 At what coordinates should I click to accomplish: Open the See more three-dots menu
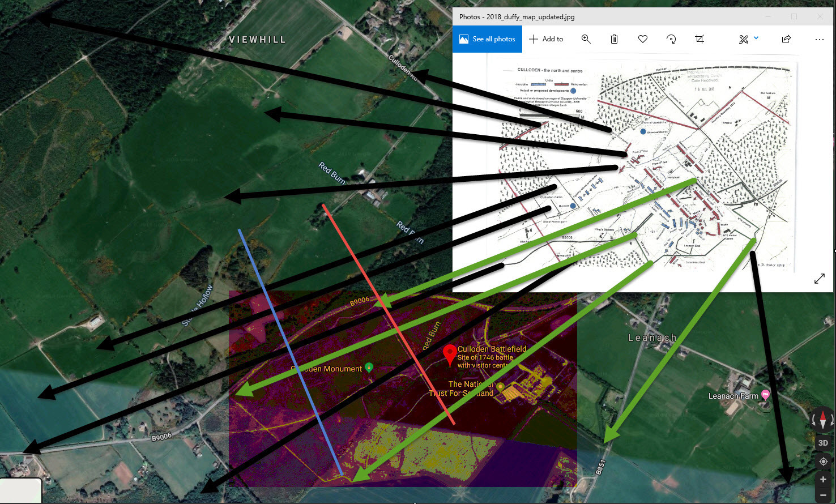(x=819, y=39)
